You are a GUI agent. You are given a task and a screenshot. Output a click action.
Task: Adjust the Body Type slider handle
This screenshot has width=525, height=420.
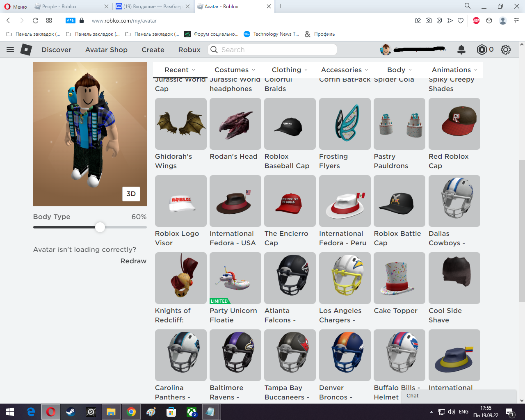pyautogui.click(x=100, y=227)
